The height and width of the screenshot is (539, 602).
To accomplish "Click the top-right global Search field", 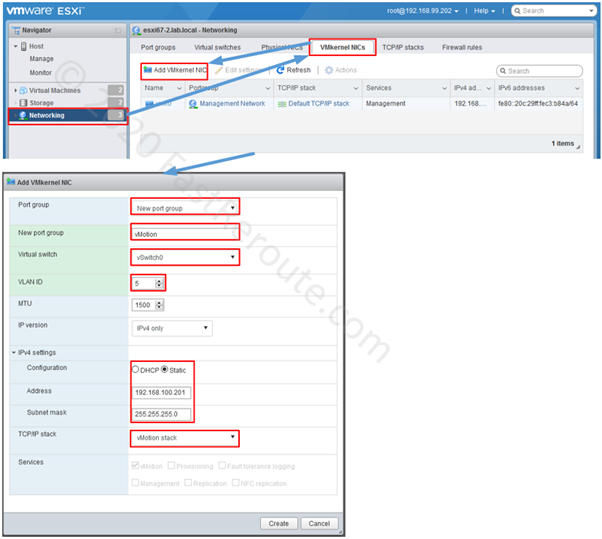I will tap(554, 11).
